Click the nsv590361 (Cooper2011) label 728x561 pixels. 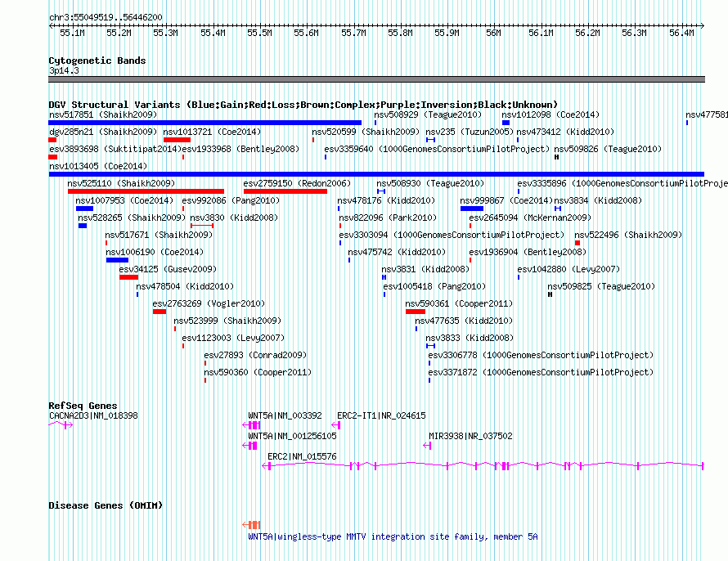pos(459,303)
